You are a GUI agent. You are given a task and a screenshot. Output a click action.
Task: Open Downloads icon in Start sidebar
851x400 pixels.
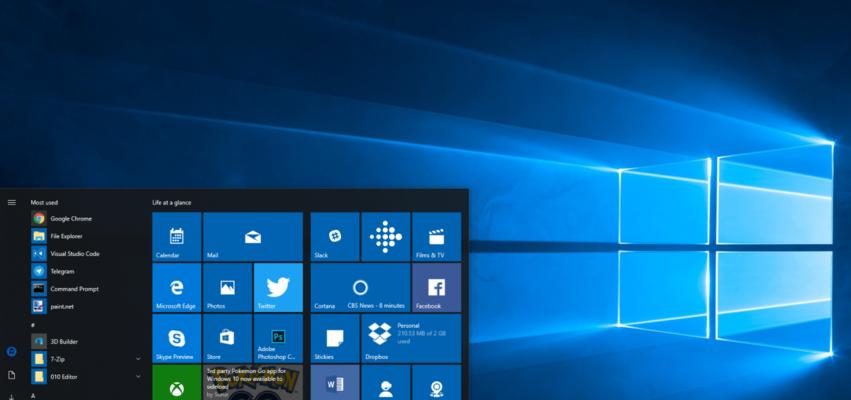point(11,397)
